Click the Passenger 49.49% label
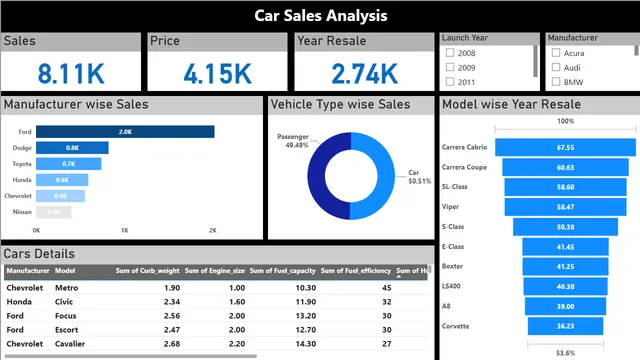This screenshot has height=360, width=640. [293, 141]
